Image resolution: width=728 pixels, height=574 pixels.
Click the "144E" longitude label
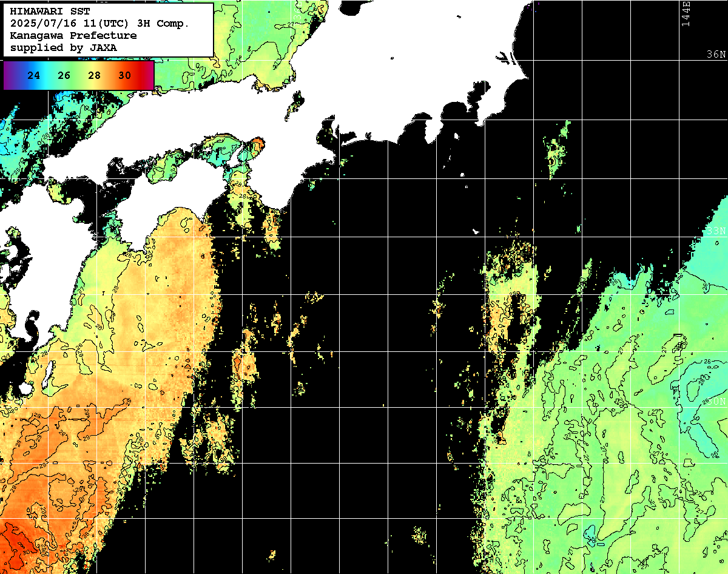686,14
